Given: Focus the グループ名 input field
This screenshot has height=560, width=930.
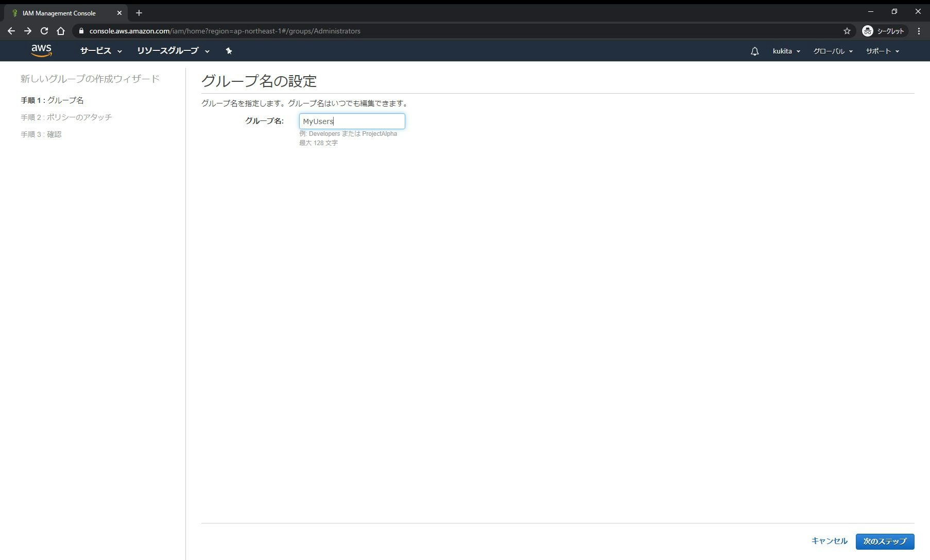Looking at the screenshot, I should 352,121.
